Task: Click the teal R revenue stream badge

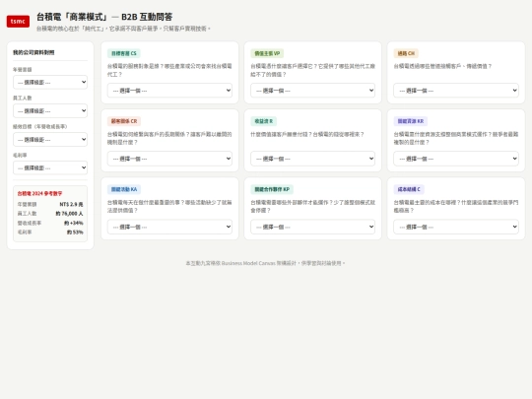Action: 264,121
